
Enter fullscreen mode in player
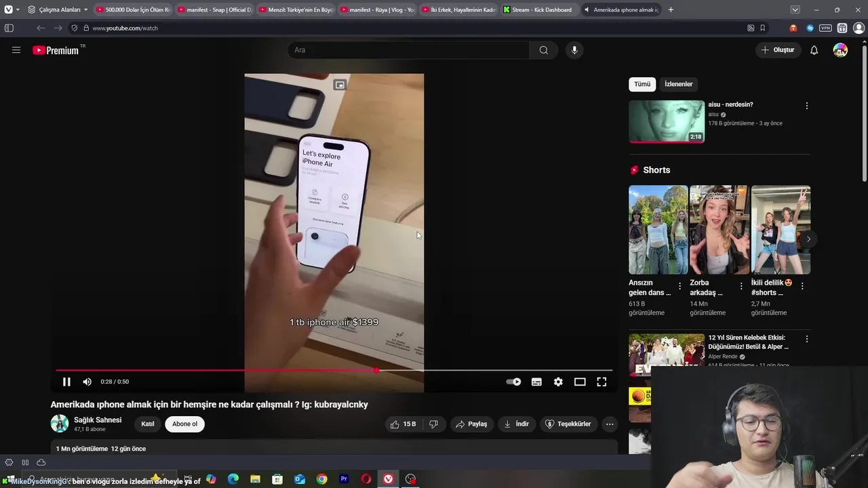pyautogui.click(x=601, y=382)
